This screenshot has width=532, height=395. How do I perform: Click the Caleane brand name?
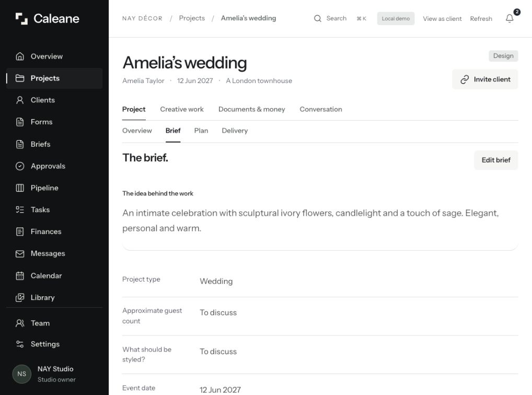point(56,19)
